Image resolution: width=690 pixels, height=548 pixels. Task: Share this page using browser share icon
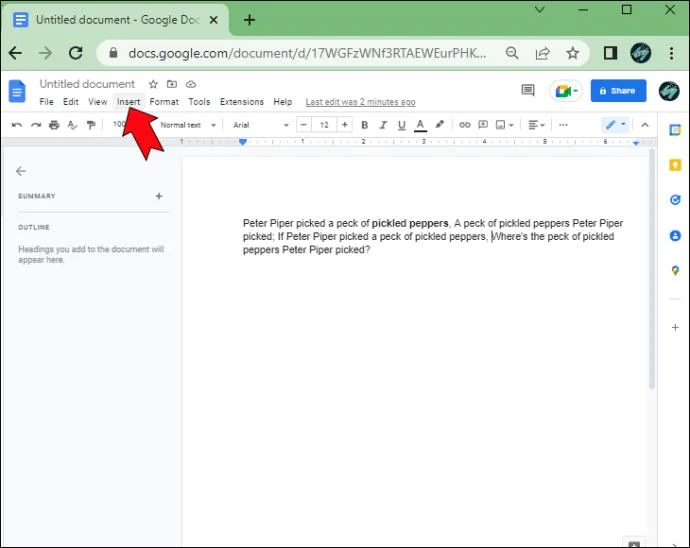pyautogui.click(x=542, y=53)
